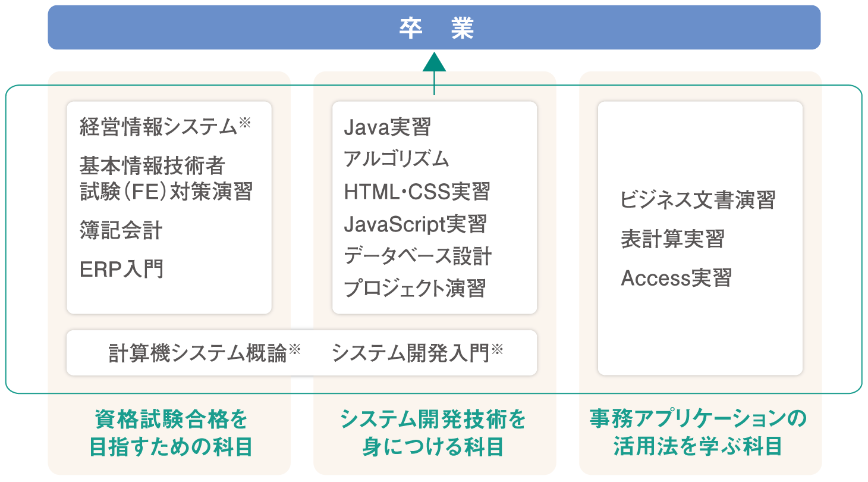Select the データベース設計 course
Image resolution: width=868 pixels, height=482 pixels.
[417, 256]
